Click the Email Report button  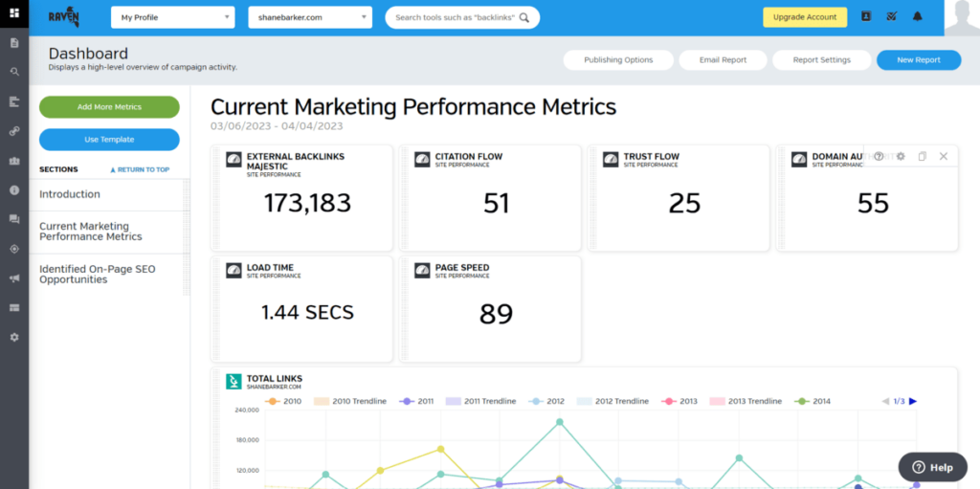pyautogui.click(x=723, y=60)
